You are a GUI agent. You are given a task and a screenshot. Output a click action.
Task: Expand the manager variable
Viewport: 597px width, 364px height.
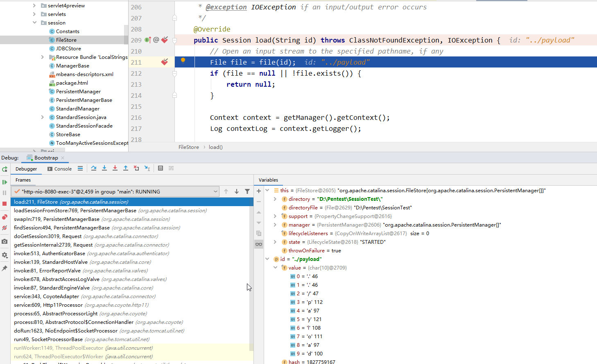275,225
